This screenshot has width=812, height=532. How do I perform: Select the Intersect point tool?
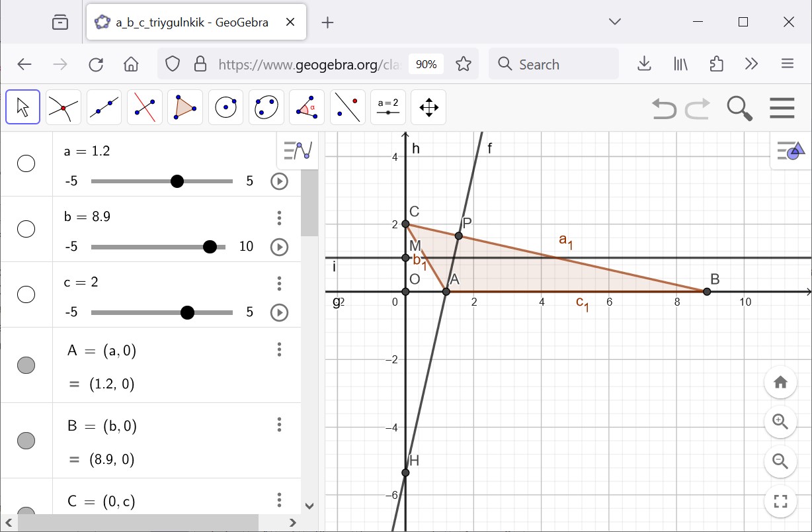point(63,107)
